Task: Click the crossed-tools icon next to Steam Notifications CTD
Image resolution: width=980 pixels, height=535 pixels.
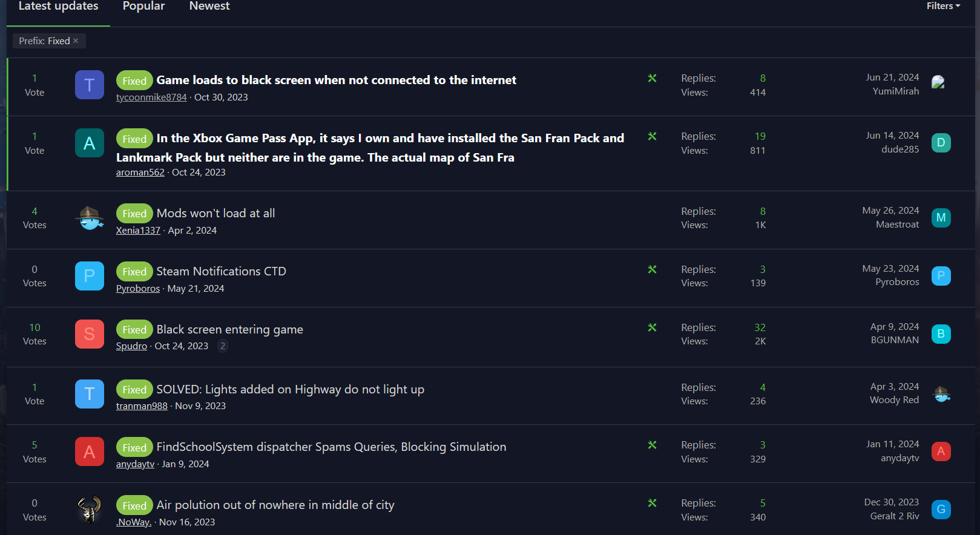Action: [x=652, y=269]
